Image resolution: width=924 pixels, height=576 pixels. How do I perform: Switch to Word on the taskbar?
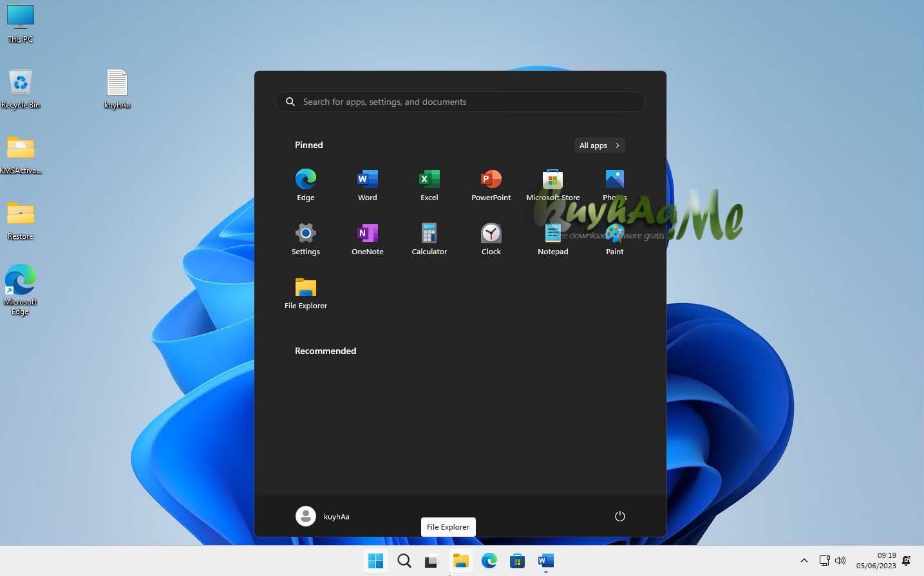point(546,561)
